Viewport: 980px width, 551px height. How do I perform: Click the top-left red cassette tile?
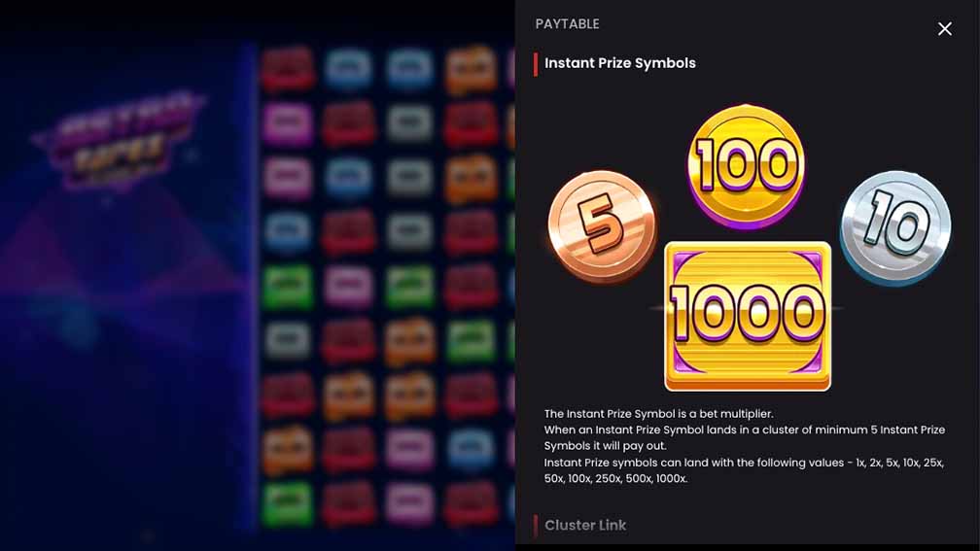288,68
